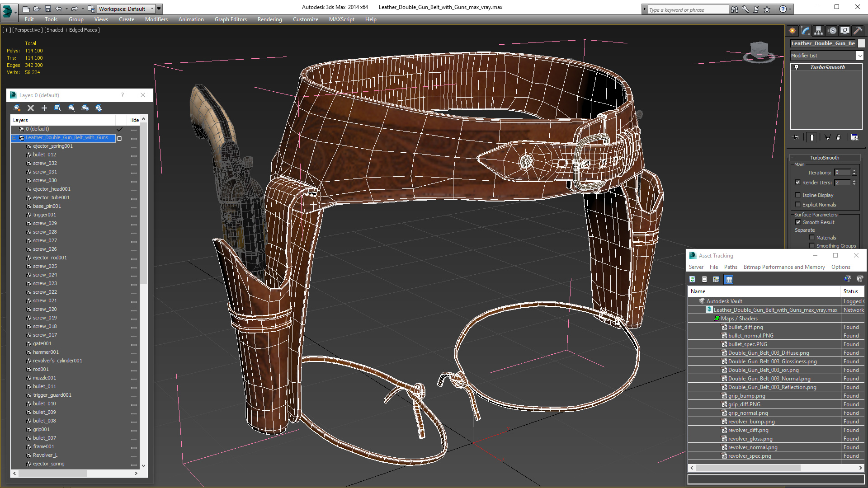Open Workspace Default dropdown
The image size is (868, 488).
152,9
